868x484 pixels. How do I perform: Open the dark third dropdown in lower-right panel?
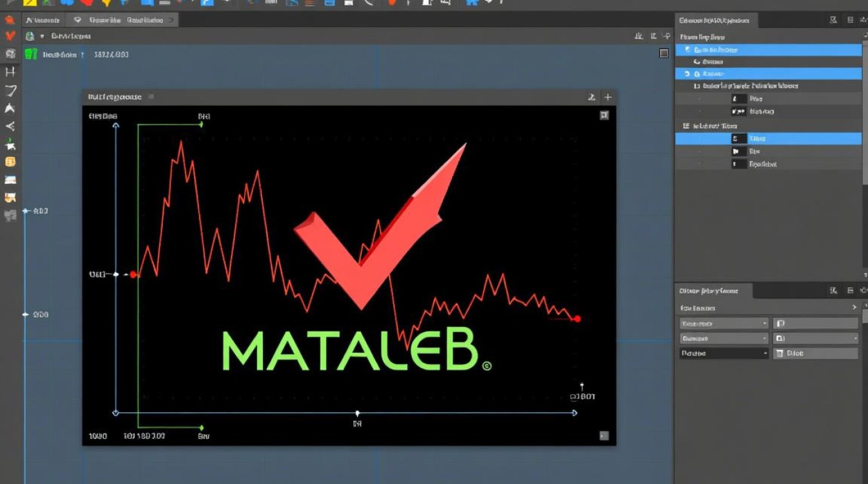tap(723, 353)
